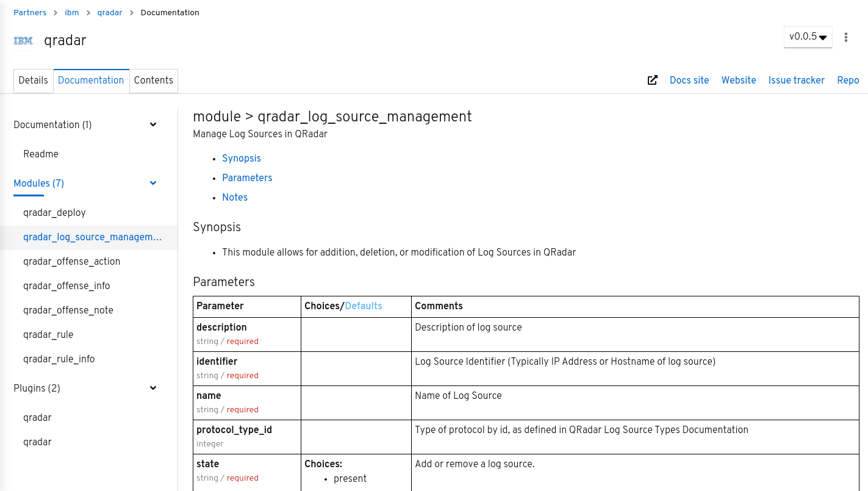The image size is (868, 491).
Task: Click the Partners breadcrumb
Action: [30, 13]
